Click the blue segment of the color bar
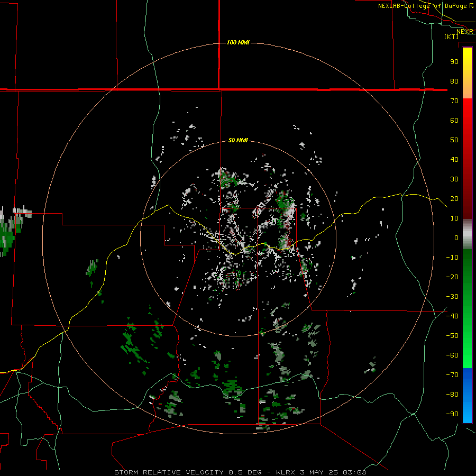Viewport: 476px width, 476px height. point(467,395)
